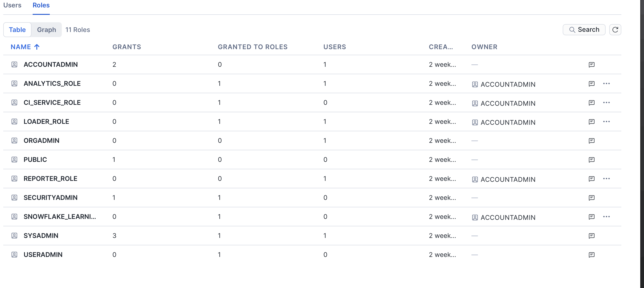Open more options for CI_SERVICE_ROLE
Screen dimensions: 644x288
(x=606, y=103)
